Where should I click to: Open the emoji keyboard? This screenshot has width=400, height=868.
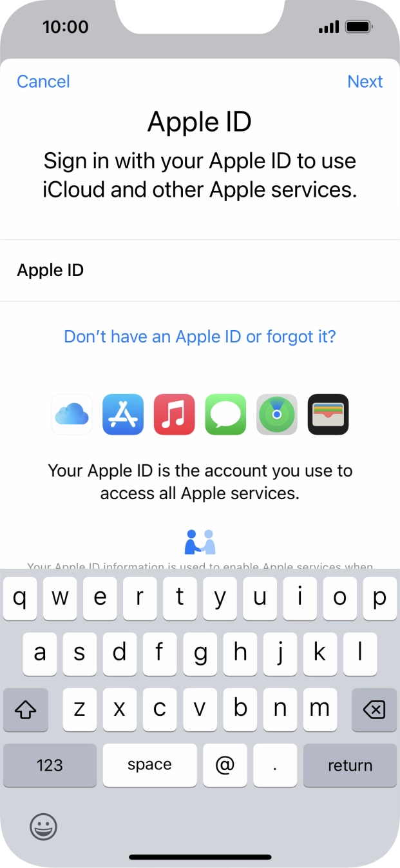(43, 826)
